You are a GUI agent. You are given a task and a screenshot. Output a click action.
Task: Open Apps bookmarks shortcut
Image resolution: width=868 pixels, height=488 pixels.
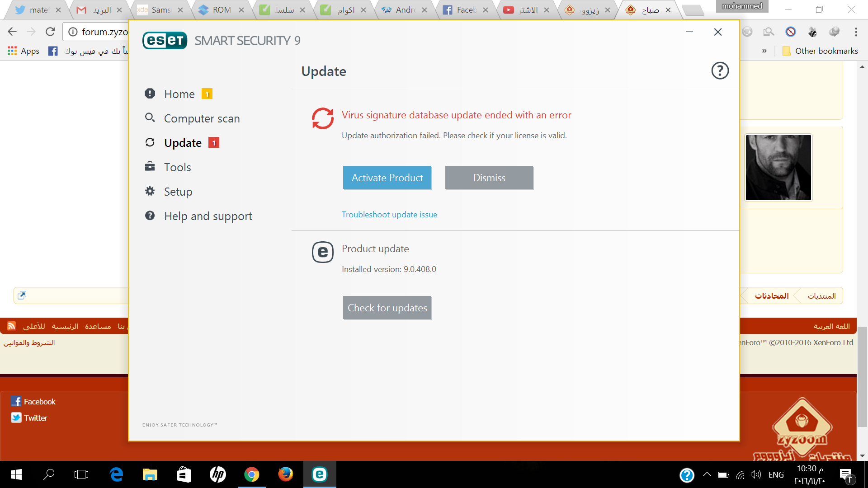[24, 51]
